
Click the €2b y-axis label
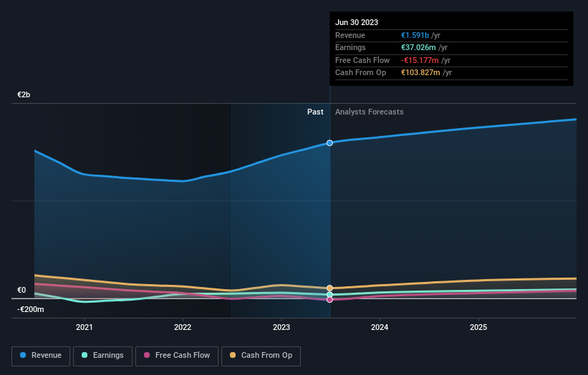24,94
